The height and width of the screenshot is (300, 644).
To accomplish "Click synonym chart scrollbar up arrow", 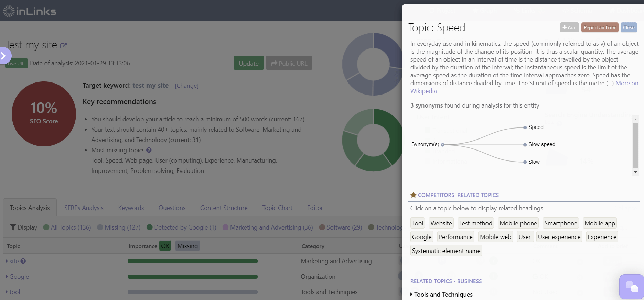I will tap(635, 120).
